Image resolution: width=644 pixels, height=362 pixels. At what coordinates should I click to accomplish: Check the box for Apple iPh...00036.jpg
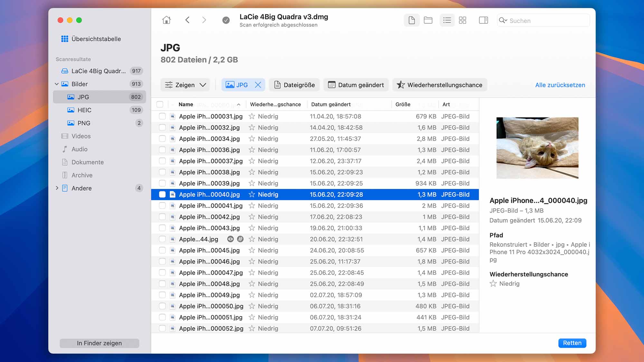click(x=162, y=150)
